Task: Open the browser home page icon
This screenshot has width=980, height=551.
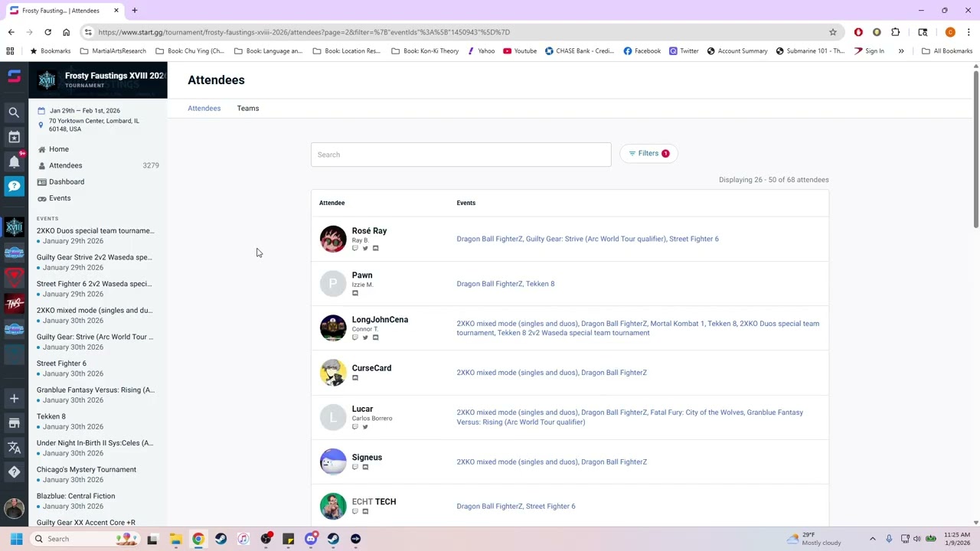Action: click(x=66, y=32)
